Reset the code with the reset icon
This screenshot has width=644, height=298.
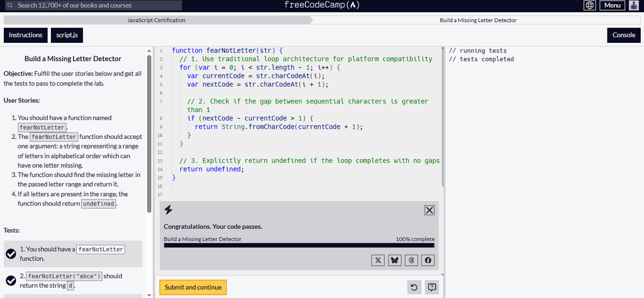pos(414,288)
